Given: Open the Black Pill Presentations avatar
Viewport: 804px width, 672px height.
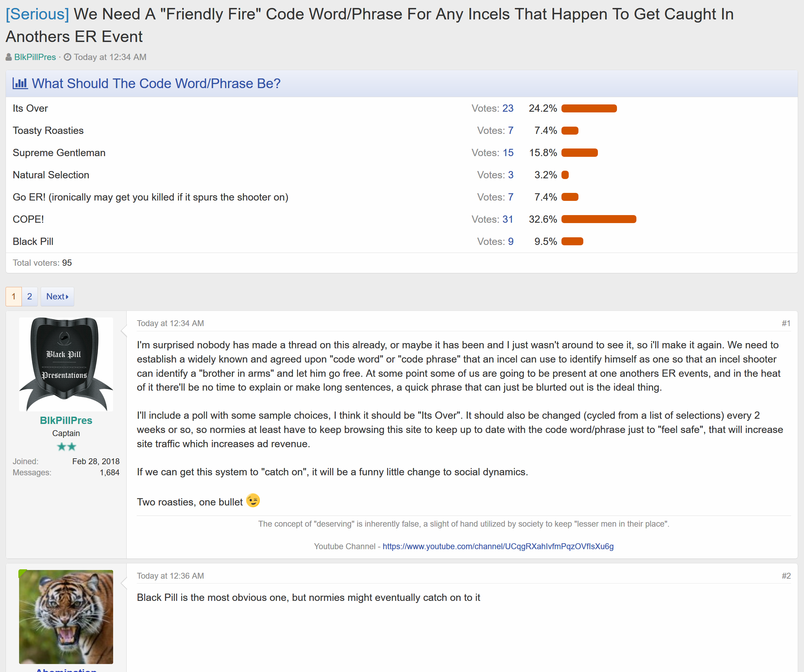Looking at the screenshot, I should click(66, 364).
